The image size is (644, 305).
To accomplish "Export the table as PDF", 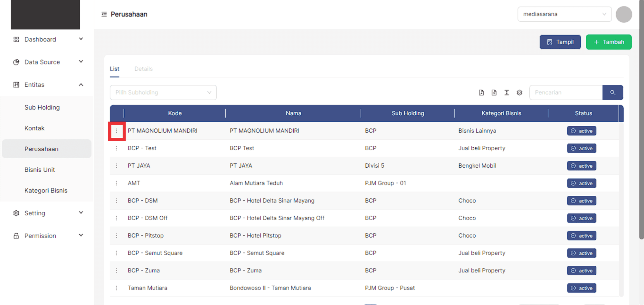I will [x=481, y=93].
